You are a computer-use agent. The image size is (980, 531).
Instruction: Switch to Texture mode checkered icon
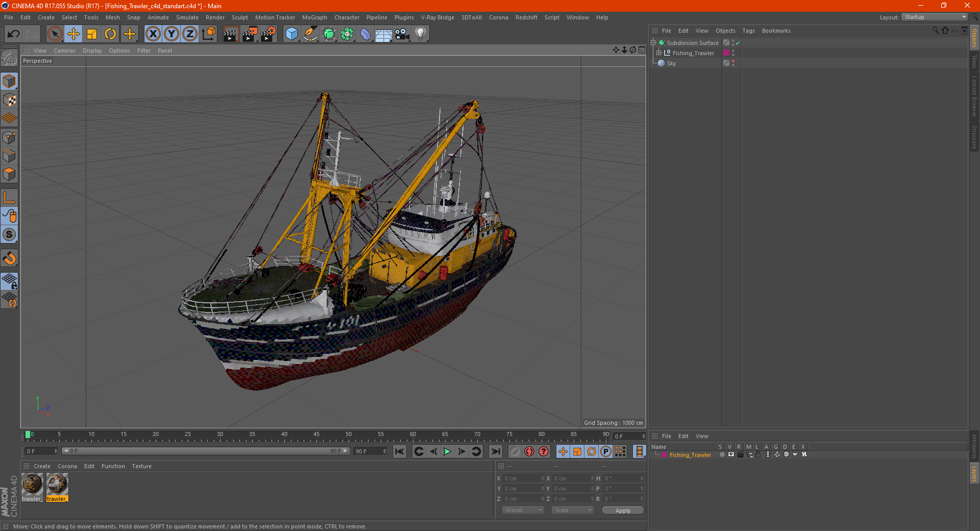click(x=9, y=100)
